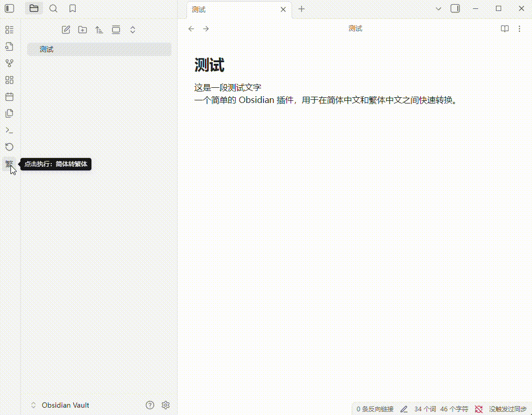Open the more options menu for the note

point(519,29)
